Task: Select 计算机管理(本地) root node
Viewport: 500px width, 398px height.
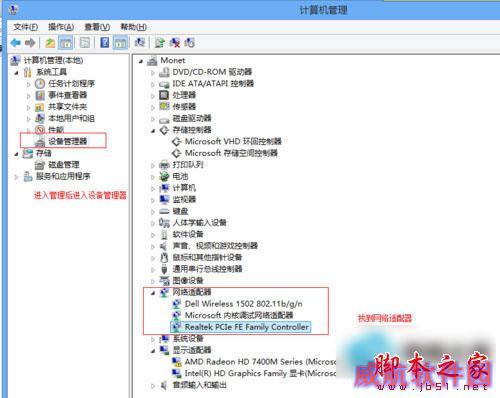Action: (53, 60)
